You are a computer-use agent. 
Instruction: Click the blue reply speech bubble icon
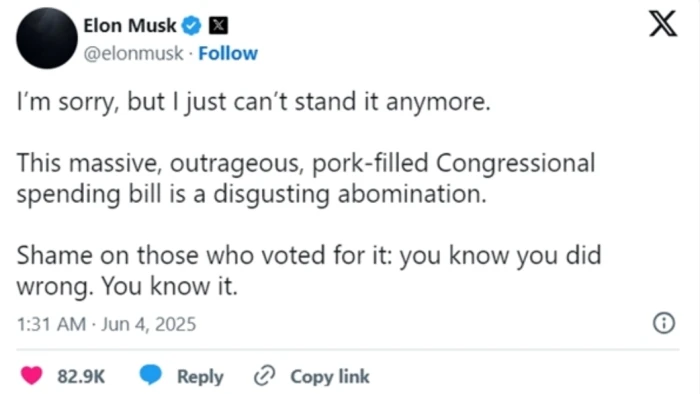pyautogui.click(x=150, y=374)
